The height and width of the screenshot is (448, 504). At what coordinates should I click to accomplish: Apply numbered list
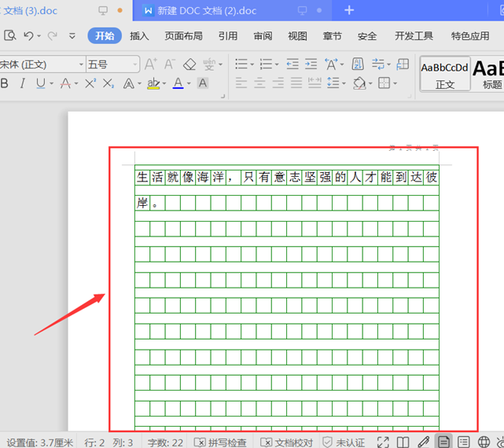pyautogui.click(x=266, y=64)
